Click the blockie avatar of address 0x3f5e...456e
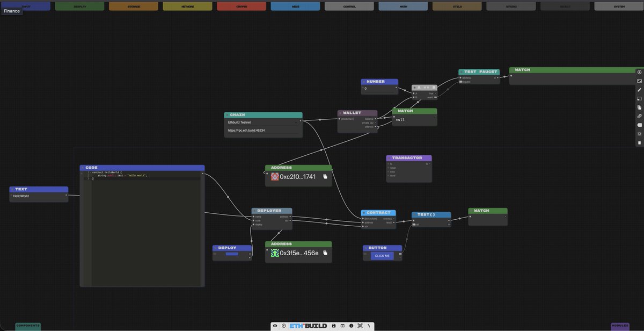This screenshot has width=644, height=331. pyautogui.click(x=275, y=253)
